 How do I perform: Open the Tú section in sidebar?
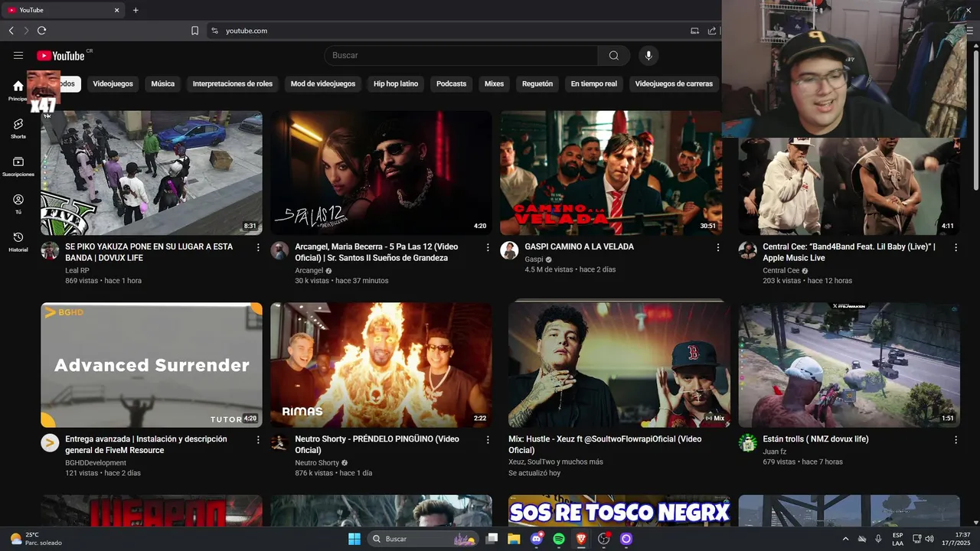pyautogui.click(x=18, y=204)
